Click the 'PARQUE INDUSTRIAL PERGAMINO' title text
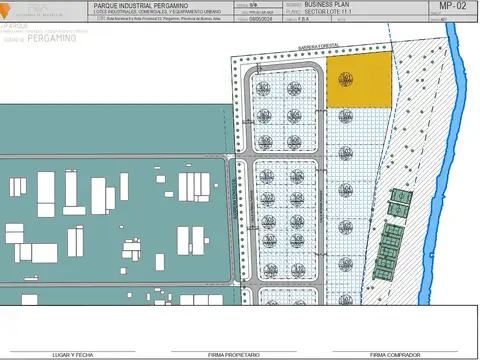Viewport: 480px width, 360px height. click(x=141, y=6)
